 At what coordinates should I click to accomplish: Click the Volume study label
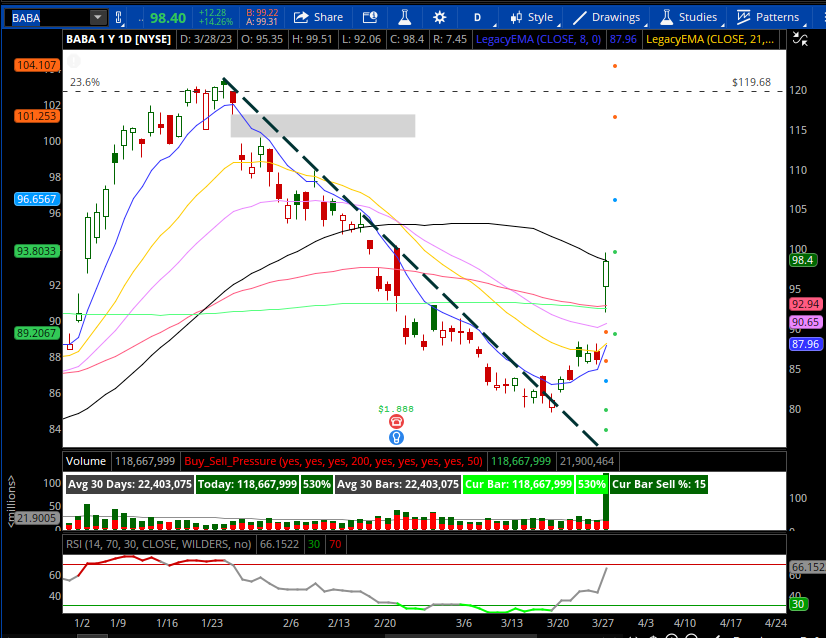[86, 462]
